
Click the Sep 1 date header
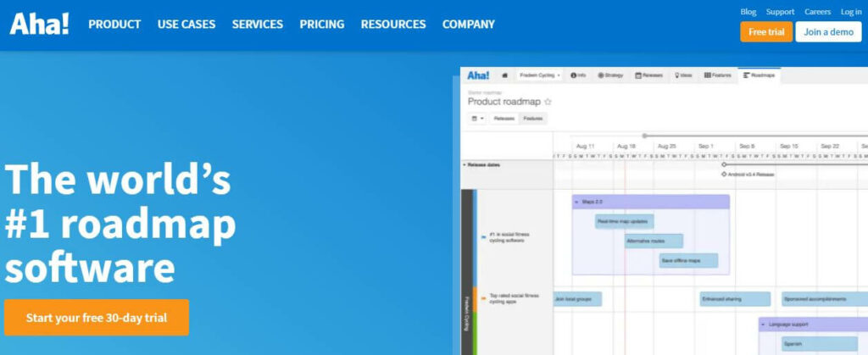(x=706, y=147)
